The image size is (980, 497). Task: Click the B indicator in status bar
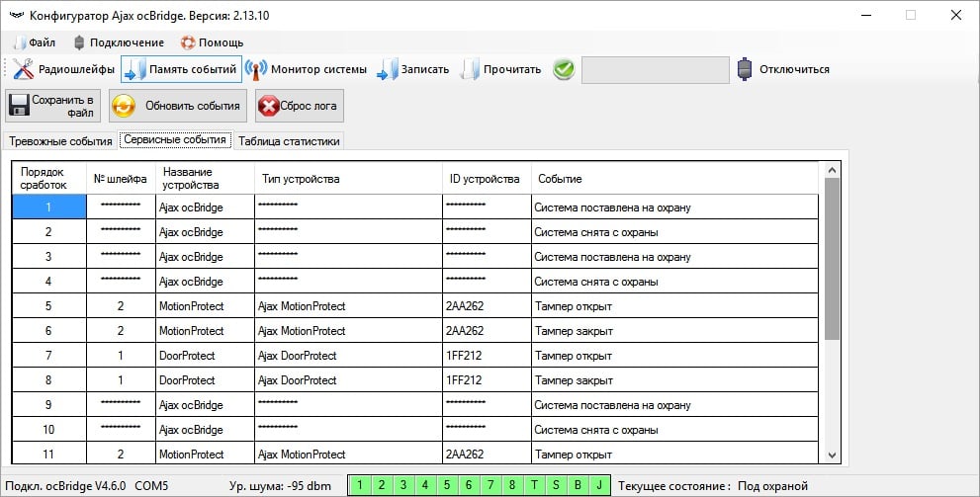click(x=578, y=485)
